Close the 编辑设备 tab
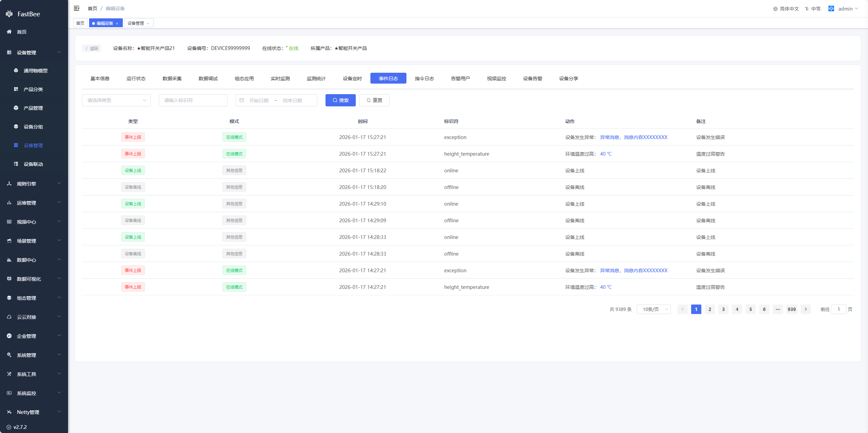The width and height of the screenshot is (868, 433). pyautogui.click(x=117, y=23)
